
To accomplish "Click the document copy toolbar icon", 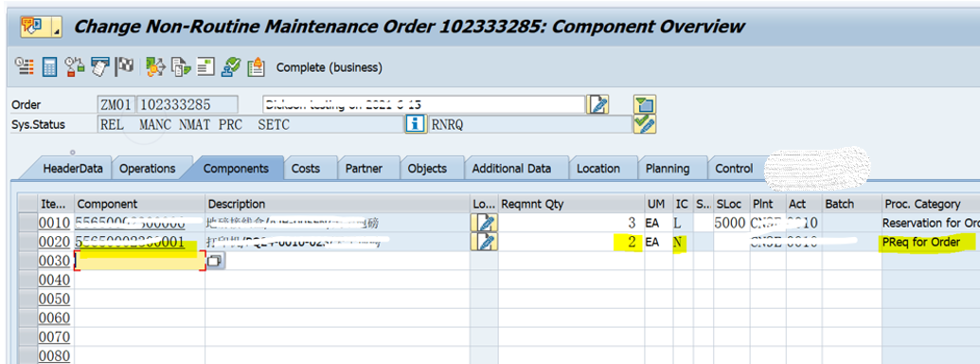I will click(181, 66).
